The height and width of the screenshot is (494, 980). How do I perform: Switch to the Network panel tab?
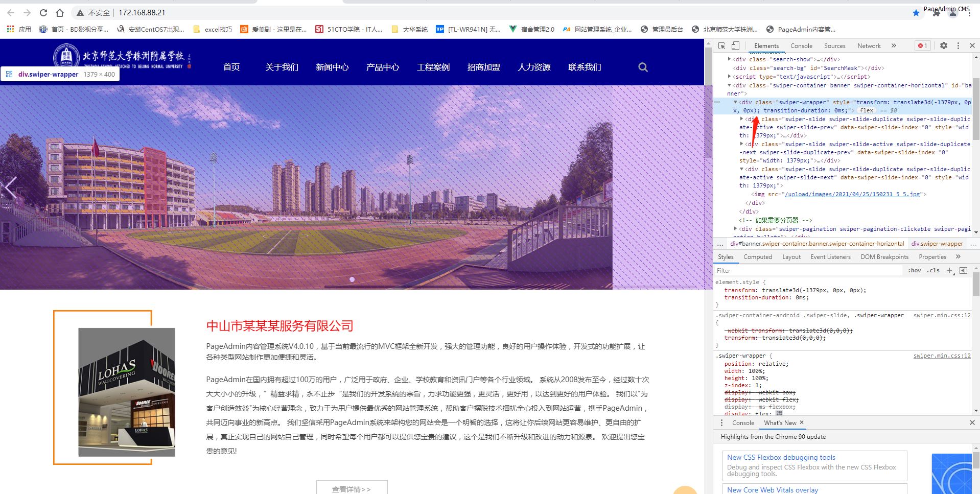coord(869,45)
